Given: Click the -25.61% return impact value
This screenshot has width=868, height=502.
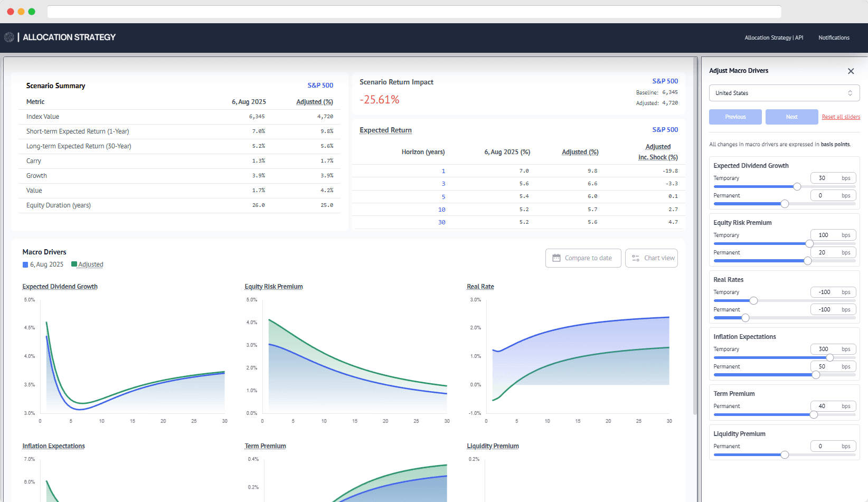Looking at the screenshot, I should (x=379, y=100).
